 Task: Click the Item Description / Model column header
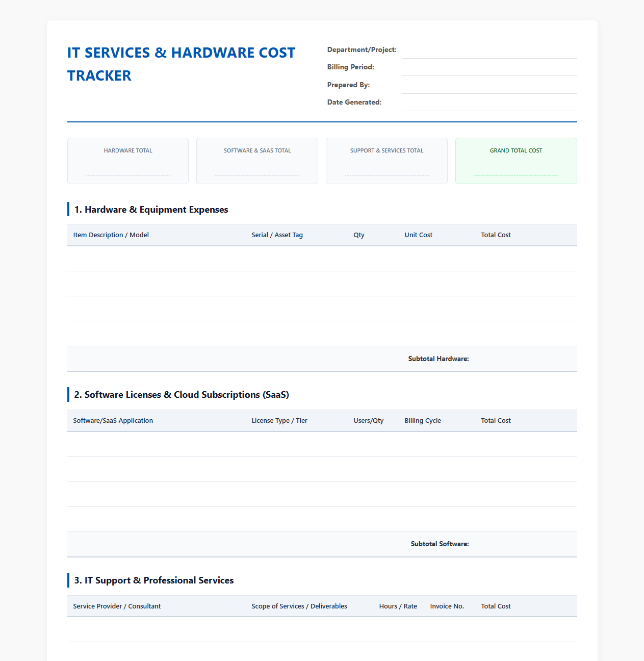pyautogui.click(x=111, y=235)
